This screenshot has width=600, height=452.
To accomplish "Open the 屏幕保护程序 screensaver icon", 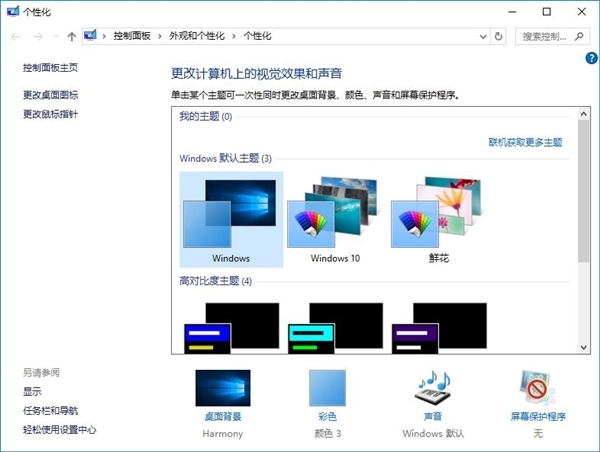I will tap(537, 388).
